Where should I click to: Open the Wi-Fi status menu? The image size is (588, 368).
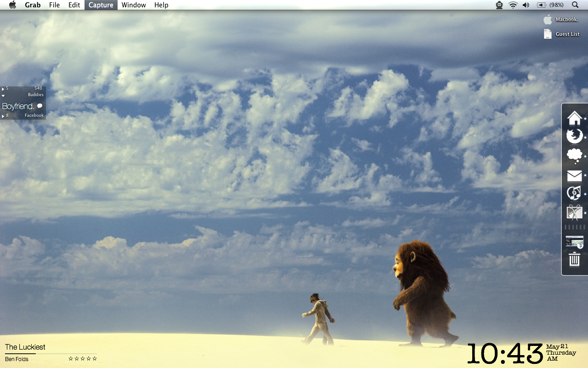tap(513, 5)
